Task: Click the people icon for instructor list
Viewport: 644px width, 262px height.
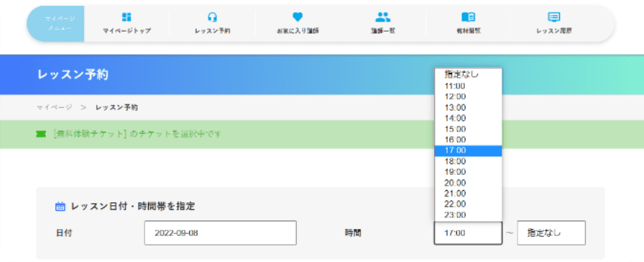Action: 383,17
